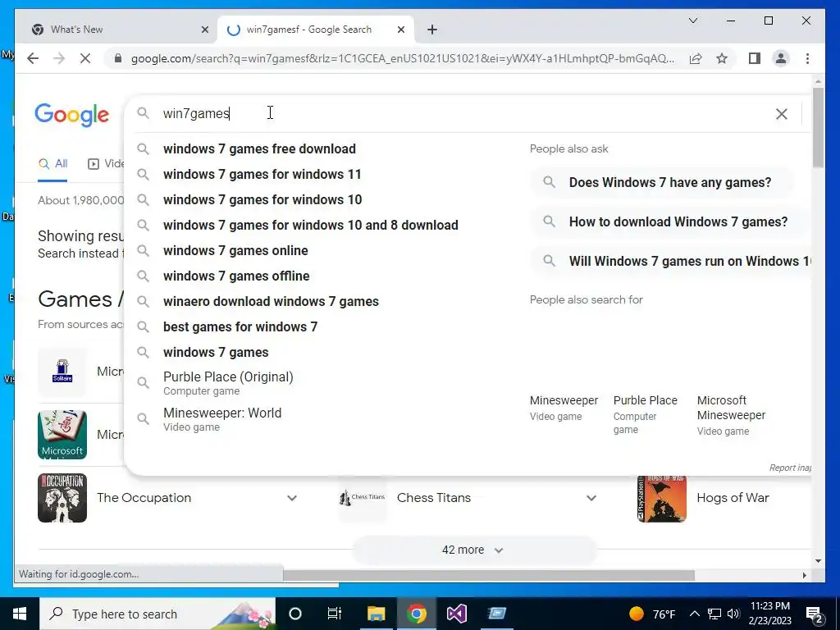This screenshot has height=630, width=840.
Task: Choose winaero download windows 7 games suggestion
Action: [x=271, y=302]
